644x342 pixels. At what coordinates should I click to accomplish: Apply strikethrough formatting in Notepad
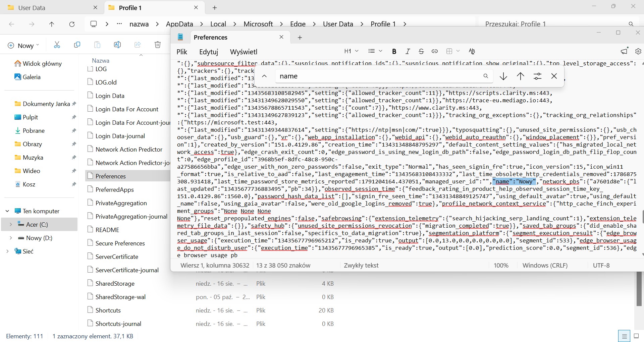pyautogui.click(x=421, y=51)
